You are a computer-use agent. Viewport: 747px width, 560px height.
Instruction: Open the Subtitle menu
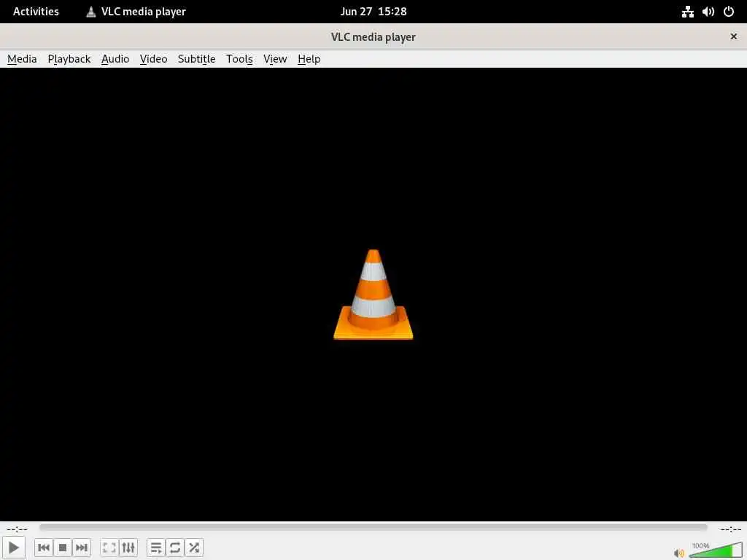[x=196, y=59]
